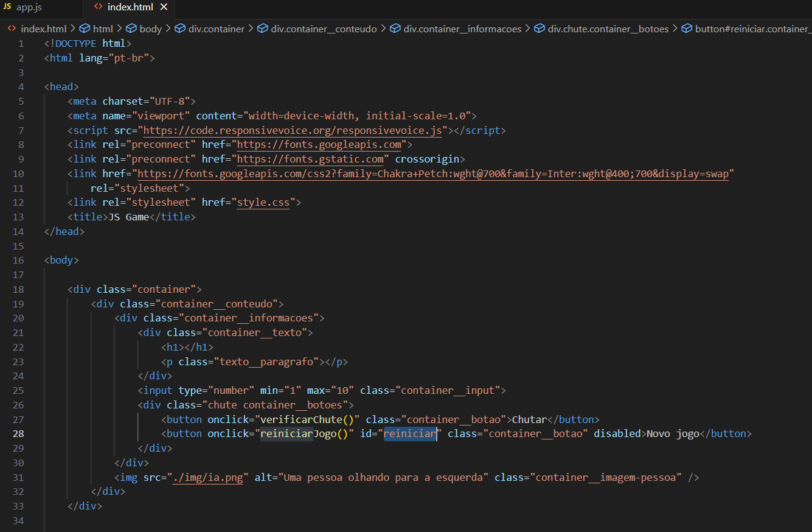Click the "container__imagem-pessoa" class value
Viewport: 812px width, 532px height.
click(x=606, y=477)
